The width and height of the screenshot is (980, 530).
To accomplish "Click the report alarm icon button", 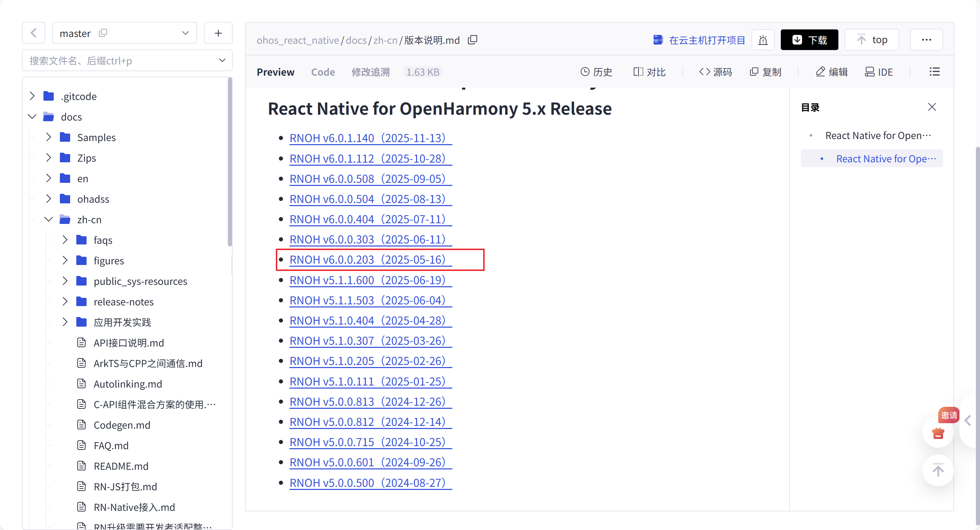I will [763, 40].
